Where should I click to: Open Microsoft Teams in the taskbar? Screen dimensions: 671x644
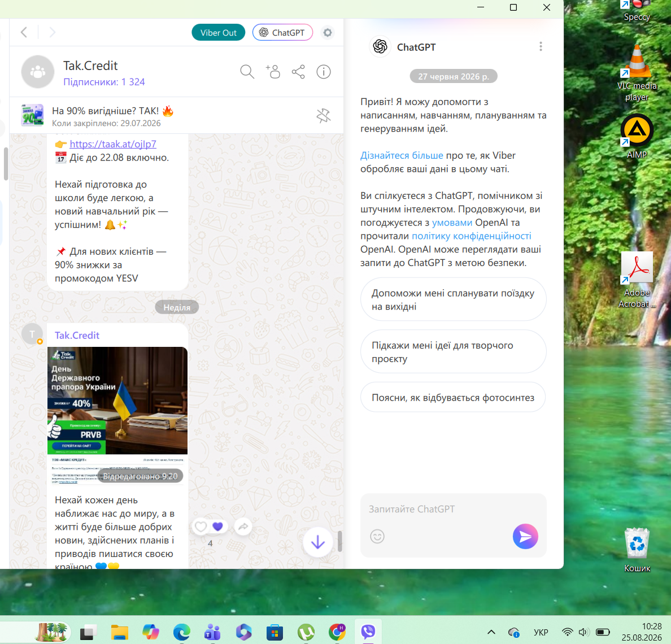[x=213, y=632]
